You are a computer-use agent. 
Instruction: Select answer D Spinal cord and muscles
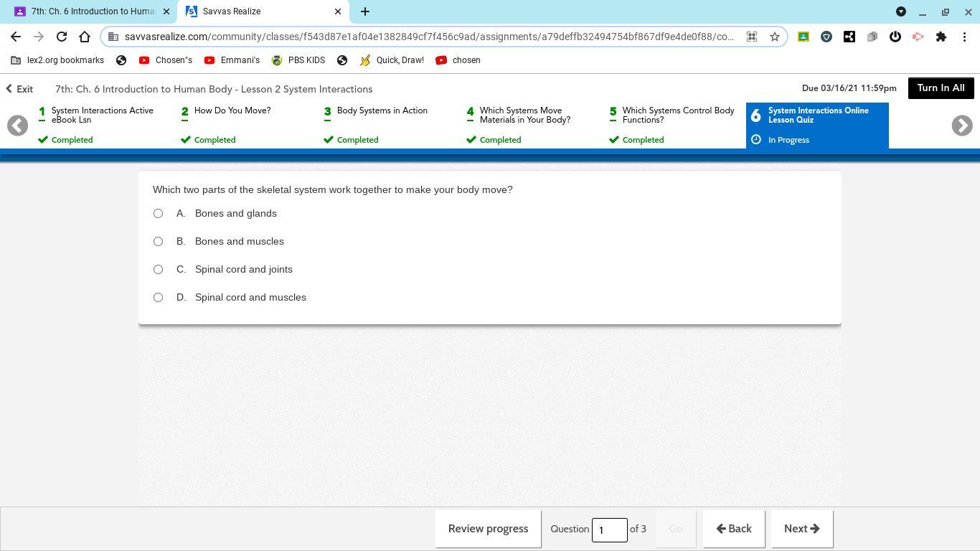click(x=158, y=297)
